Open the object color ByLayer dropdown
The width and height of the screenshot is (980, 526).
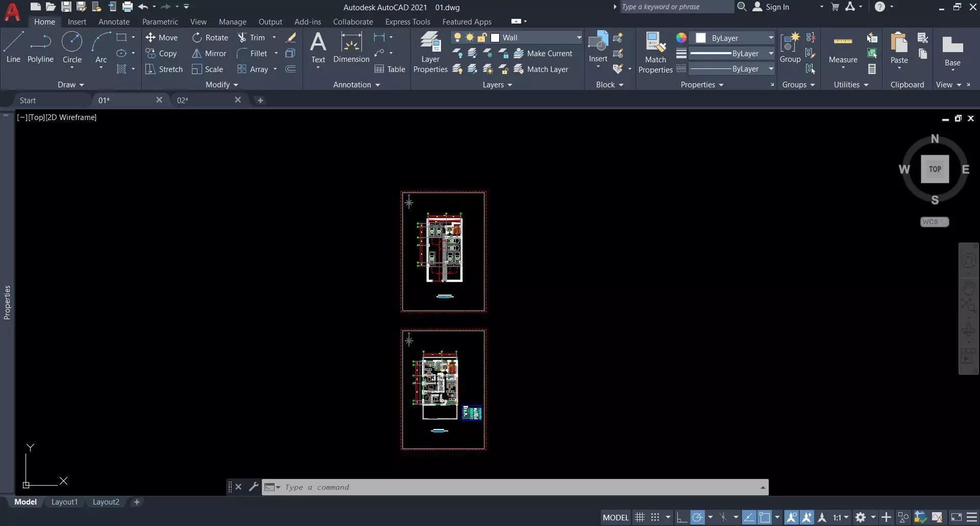771,38
